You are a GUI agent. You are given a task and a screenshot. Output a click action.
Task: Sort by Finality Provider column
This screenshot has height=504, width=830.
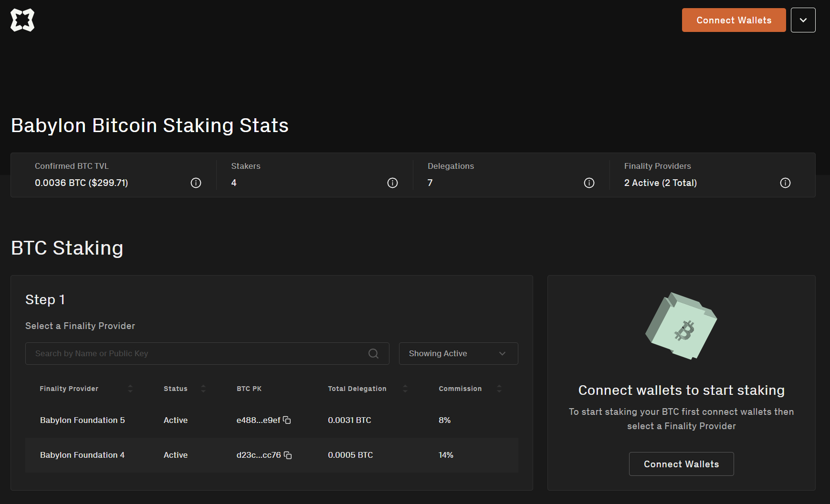[x=130, y=389]
